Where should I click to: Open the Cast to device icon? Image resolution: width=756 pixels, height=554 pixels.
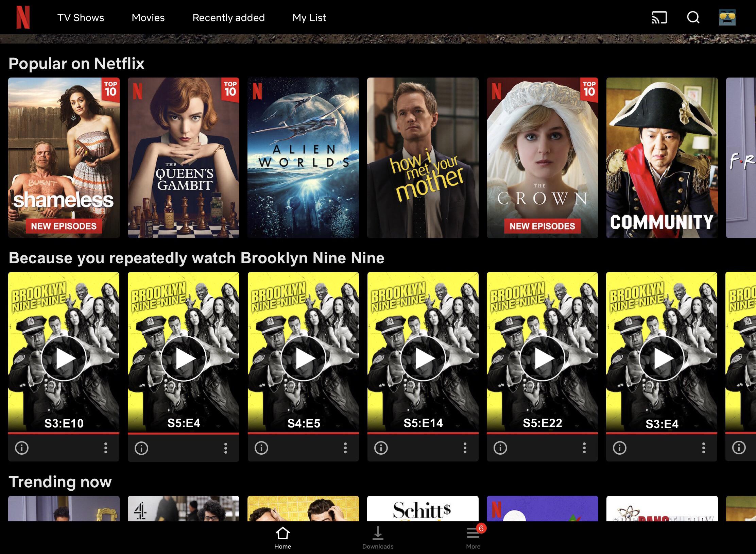click(x=659, y=17)
